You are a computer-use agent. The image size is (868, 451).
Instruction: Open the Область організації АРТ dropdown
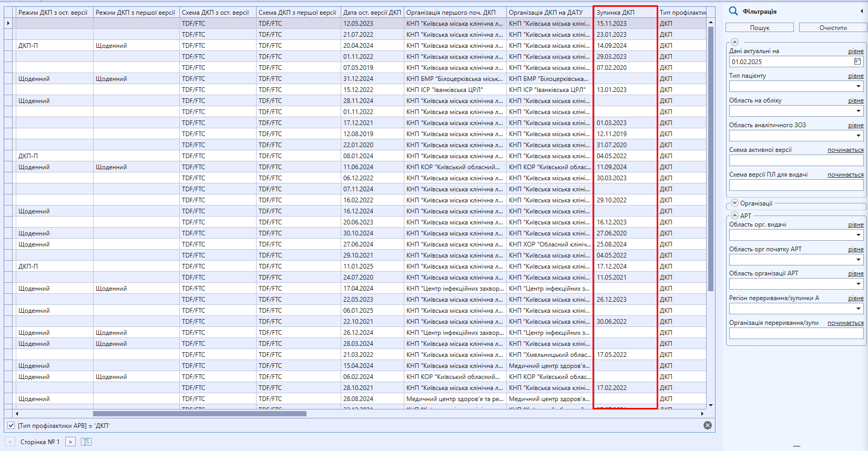pos(859,284)
